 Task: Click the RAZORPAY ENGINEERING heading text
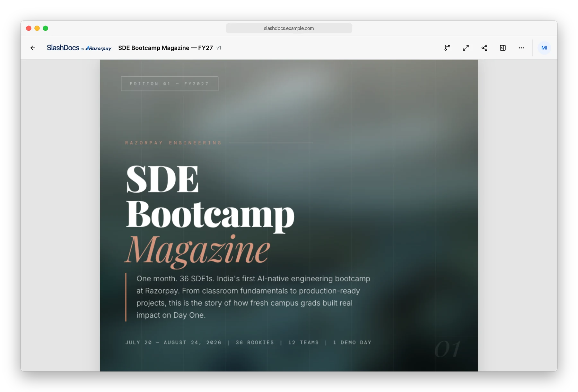pos(173,143)
